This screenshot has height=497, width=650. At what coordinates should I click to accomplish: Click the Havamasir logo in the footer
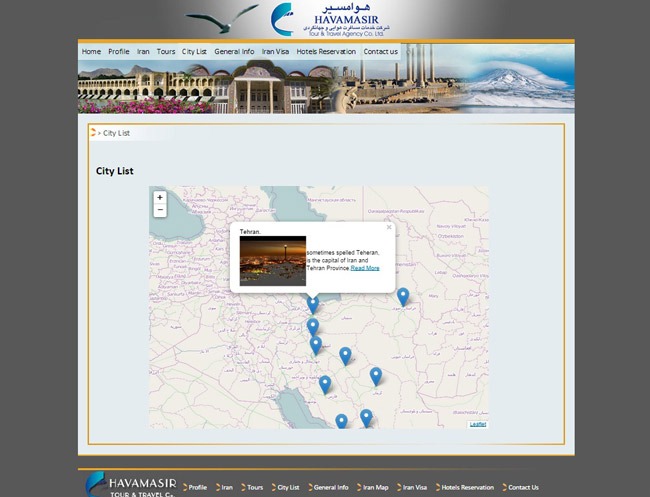[131, 485]
